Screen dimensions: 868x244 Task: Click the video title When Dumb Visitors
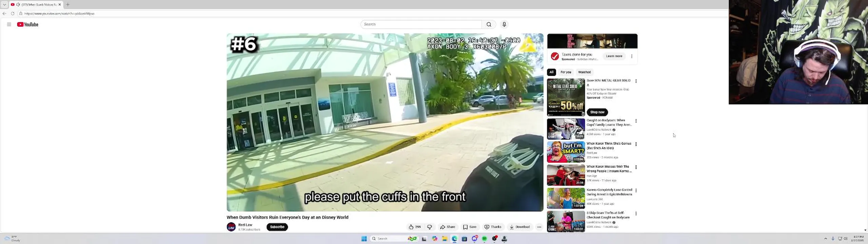coord(288,217)
